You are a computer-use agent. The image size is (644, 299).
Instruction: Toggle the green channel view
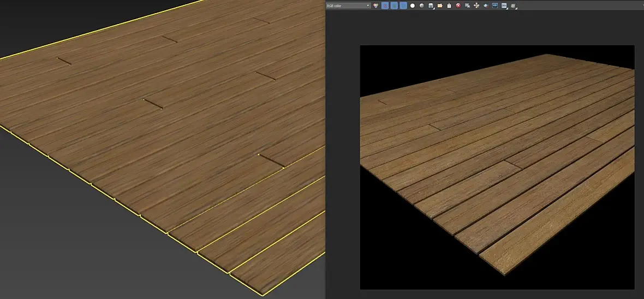(394, 5)
